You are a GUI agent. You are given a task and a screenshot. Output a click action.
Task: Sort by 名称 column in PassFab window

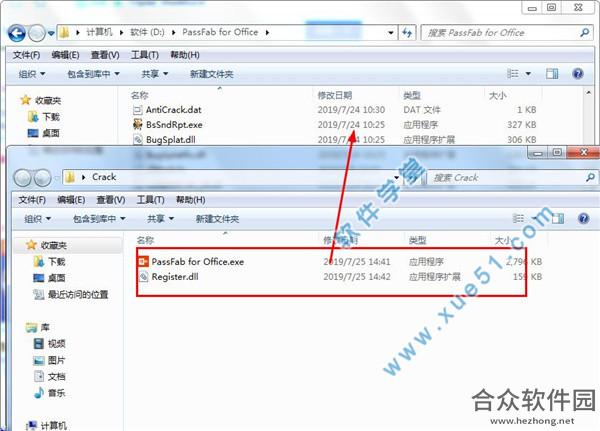click(139, 95)
